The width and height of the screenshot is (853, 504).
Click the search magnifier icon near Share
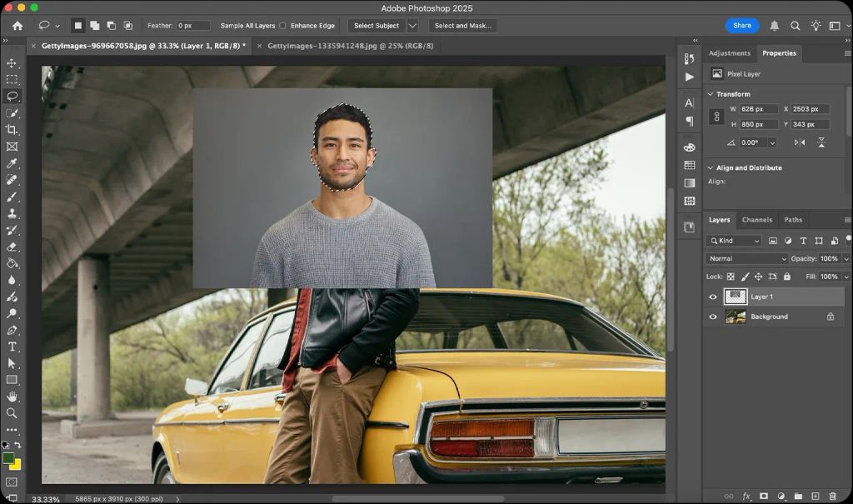coord(795,26)
